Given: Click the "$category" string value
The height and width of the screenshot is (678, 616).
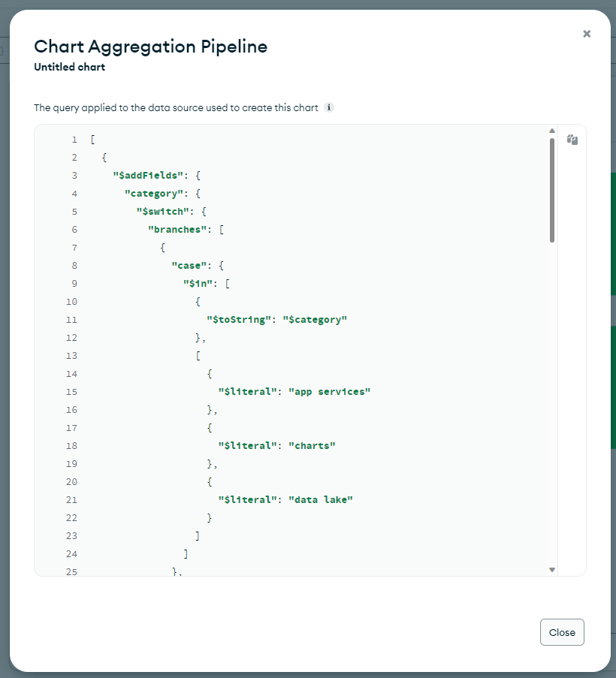Looking at the screenshot, I should [x=314, y=320].
